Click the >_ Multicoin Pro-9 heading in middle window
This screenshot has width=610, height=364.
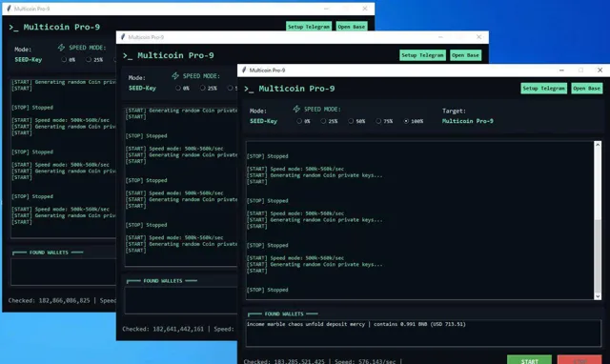(x=169, y=55)
